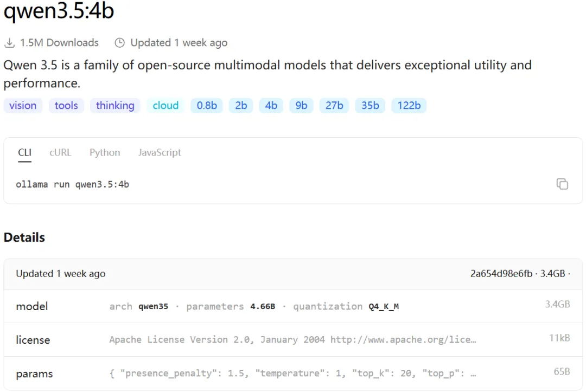The image size is (586, 392).
Task: Click the 2a654d98e6fb digest hash
Action: (501, 274)
